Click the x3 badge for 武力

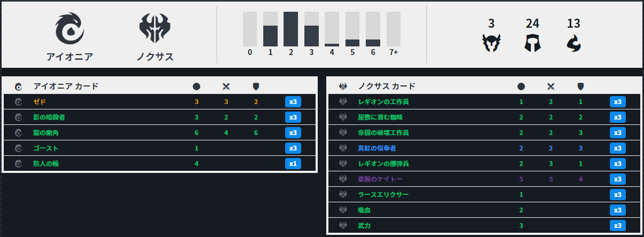pyautogui.click(x=617, y=226)
